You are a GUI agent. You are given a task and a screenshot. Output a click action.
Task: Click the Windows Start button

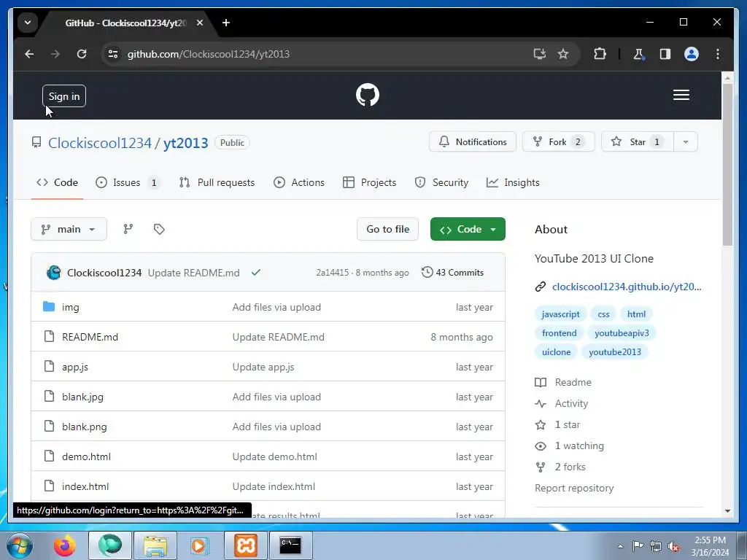[18, 545]
